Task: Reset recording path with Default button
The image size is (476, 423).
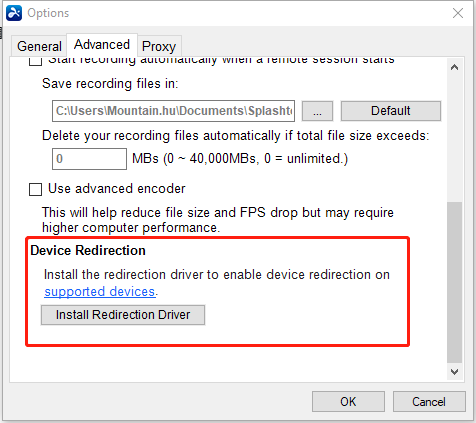Action: point(391,111)
